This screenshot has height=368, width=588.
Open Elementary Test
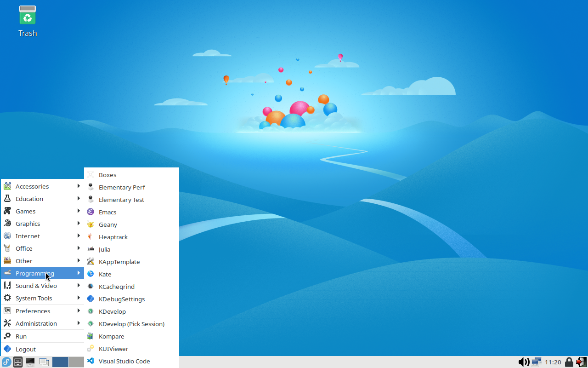(131, 200)
